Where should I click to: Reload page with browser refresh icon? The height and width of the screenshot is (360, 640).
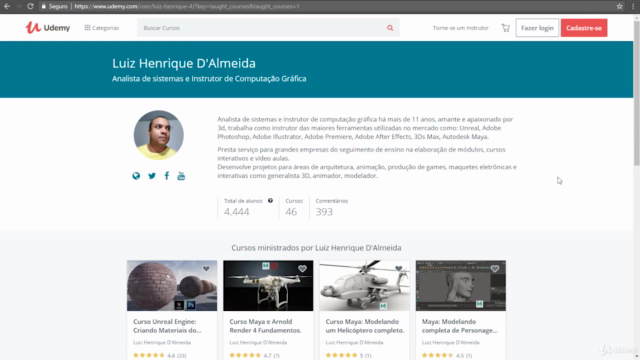[x=30, y=6]
